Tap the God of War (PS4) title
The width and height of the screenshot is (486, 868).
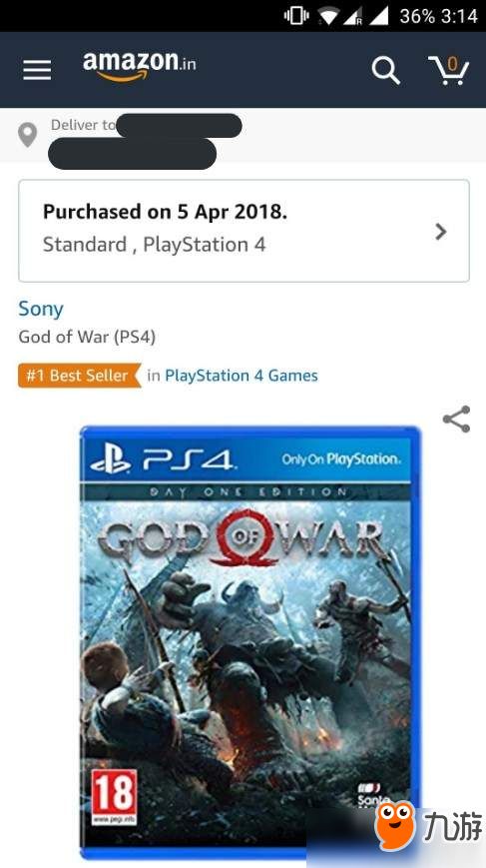[87, 337]
